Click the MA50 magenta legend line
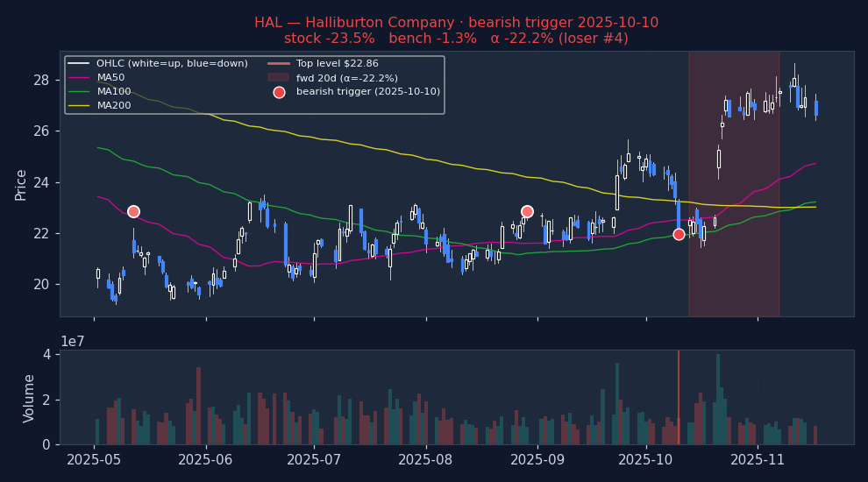This screenshot has height=482, width=868. [x=80, y=77]
